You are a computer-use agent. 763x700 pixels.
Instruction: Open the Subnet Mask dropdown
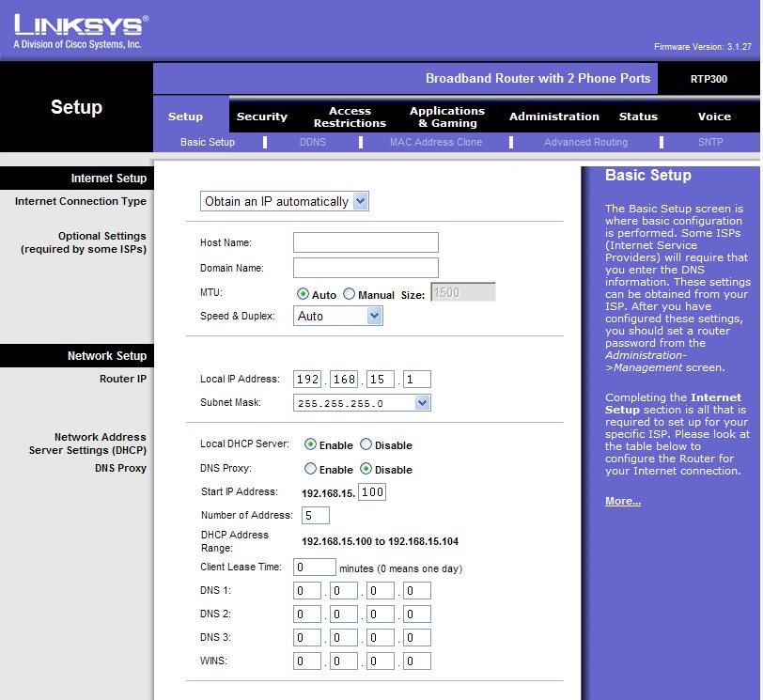tap(362, 403)
